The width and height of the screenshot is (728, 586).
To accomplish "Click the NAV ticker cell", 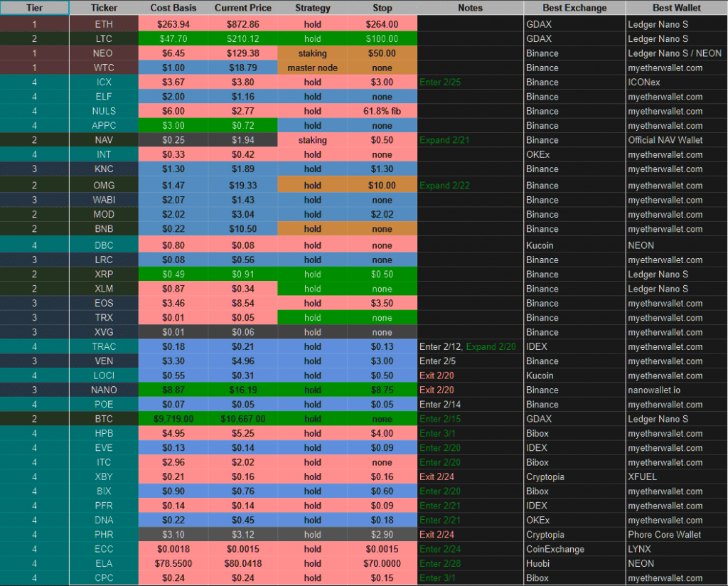I will pos(104,140).
